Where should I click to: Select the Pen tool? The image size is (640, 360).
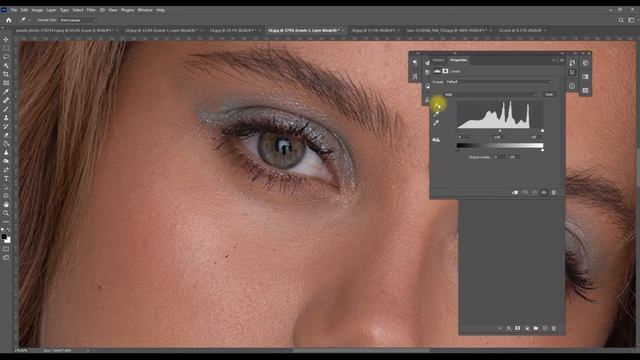[x=6, y=170]
